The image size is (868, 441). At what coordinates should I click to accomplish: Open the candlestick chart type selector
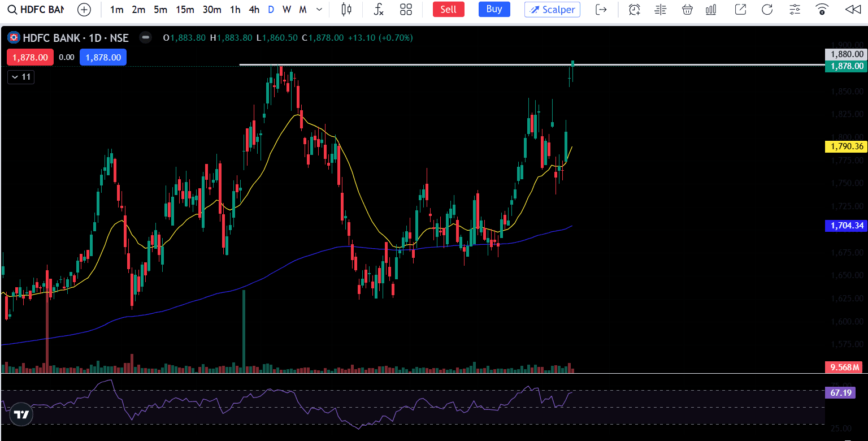coord(347,10)
